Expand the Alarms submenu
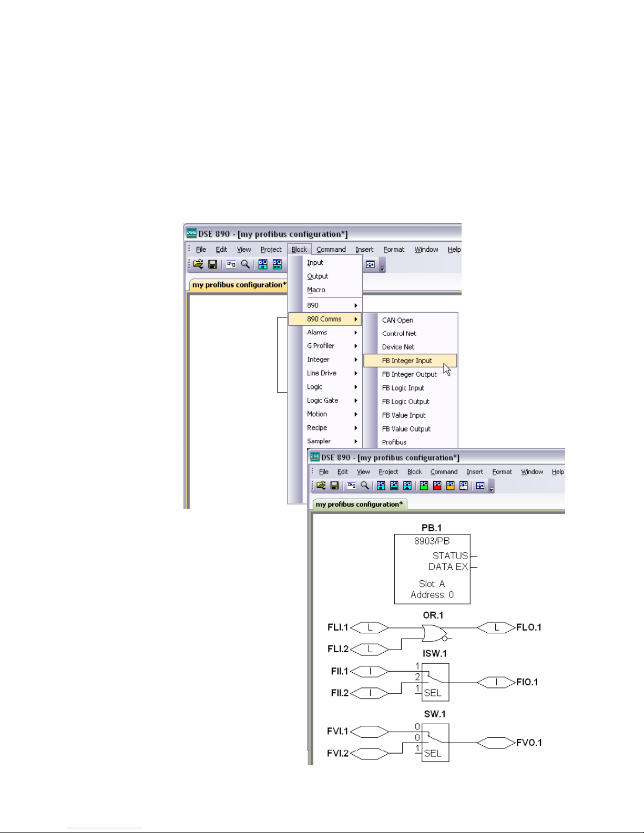Viewport: 644px width, 833px height. tap(325, 333)
